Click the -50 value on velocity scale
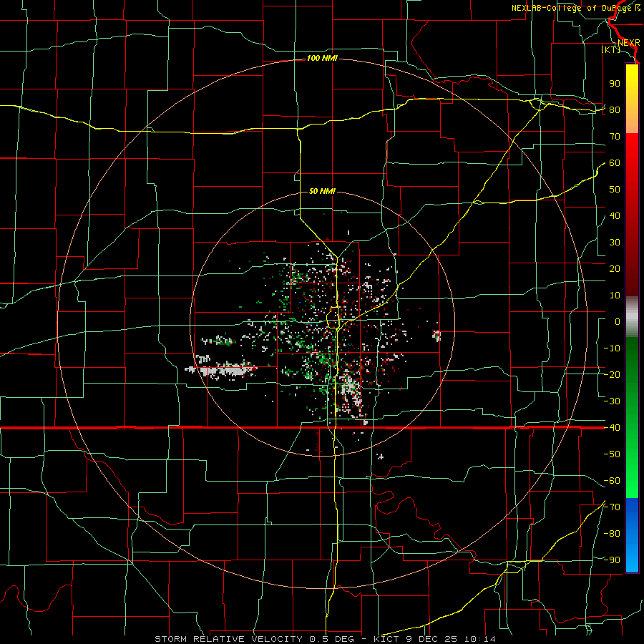The width and height of the screenshot is (644, 644). [612, 454]
